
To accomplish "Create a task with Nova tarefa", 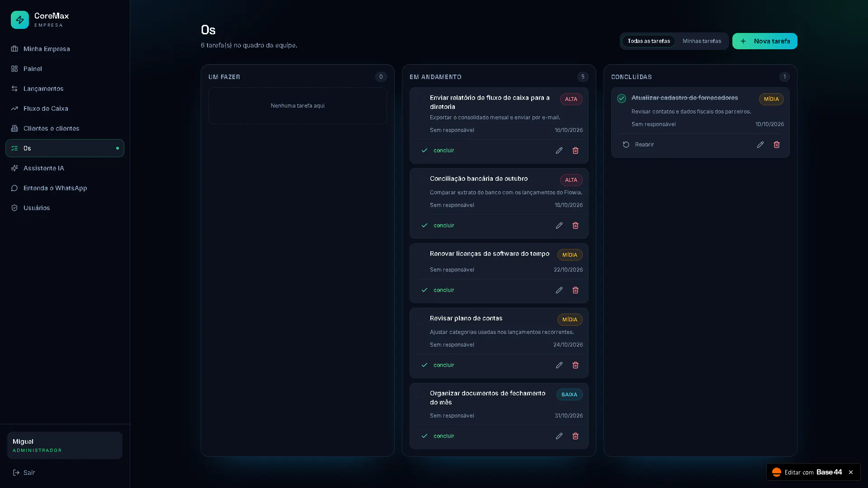I will point(764,41).
